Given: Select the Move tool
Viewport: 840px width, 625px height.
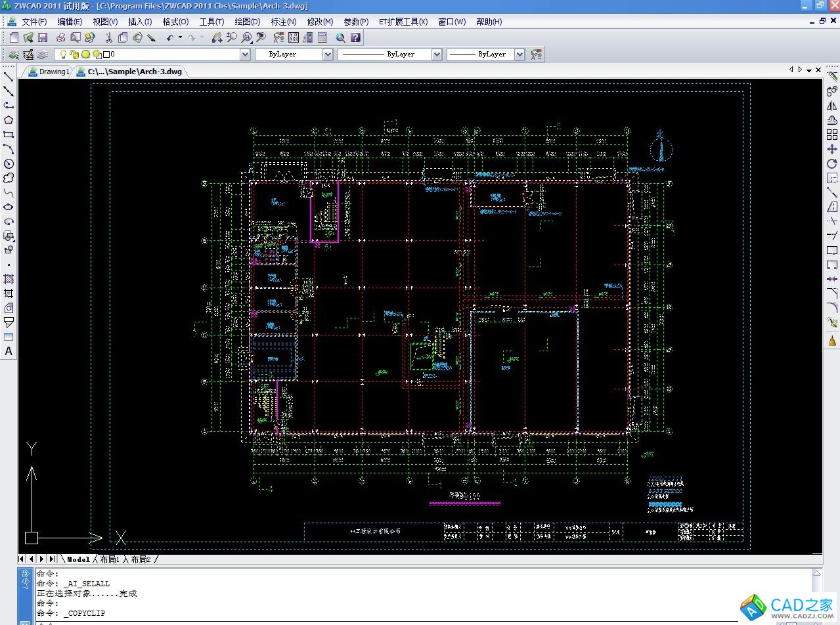Looking at the screenshot, I should tap(832, 149).
